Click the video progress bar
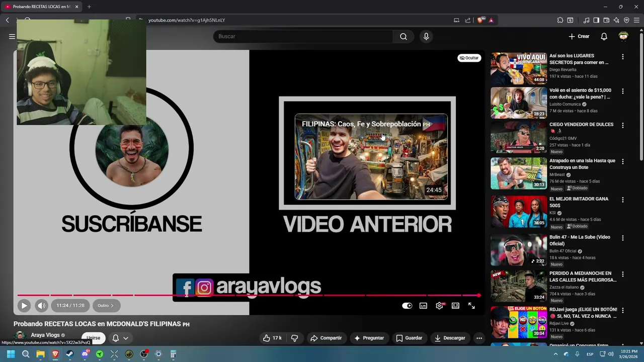The width and height of the screenshot is (644, 362). click(249, 295)
